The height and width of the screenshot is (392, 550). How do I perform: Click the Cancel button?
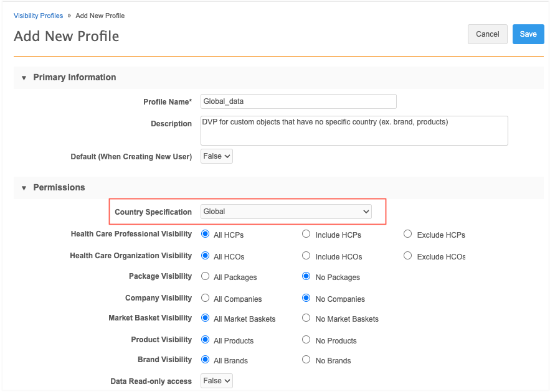tap(487, 34)
